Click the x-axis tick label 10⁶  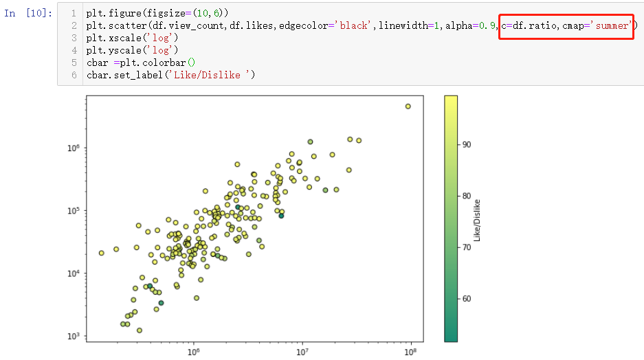tap(193, 352)
